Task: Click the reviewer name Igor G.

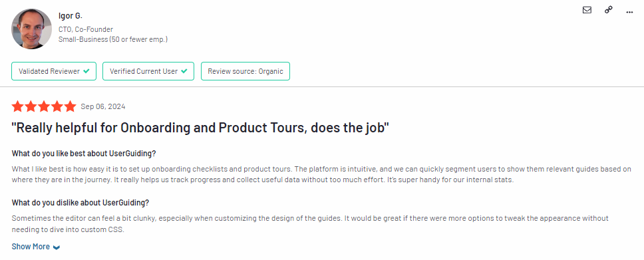Action: coord(71,16)
